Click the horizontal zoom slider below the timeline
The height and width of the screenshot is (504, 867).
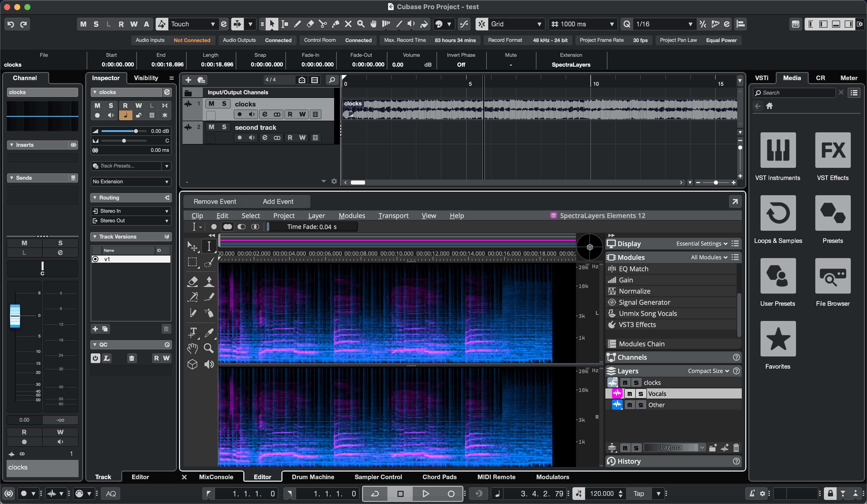pos(716,183)
